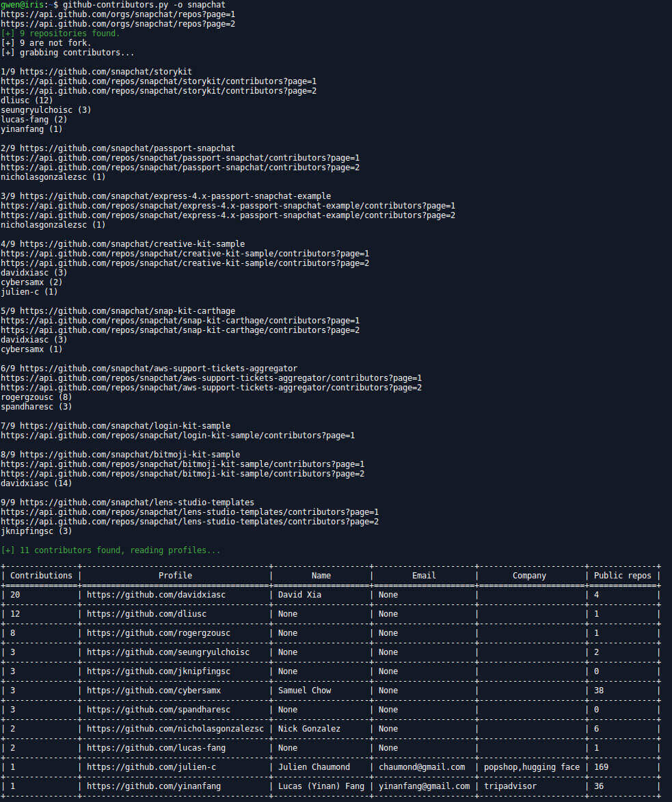Click the 'Lucas (Yinan) Fang' name cell
The image size is (672, 802).
tap(321, 786)
